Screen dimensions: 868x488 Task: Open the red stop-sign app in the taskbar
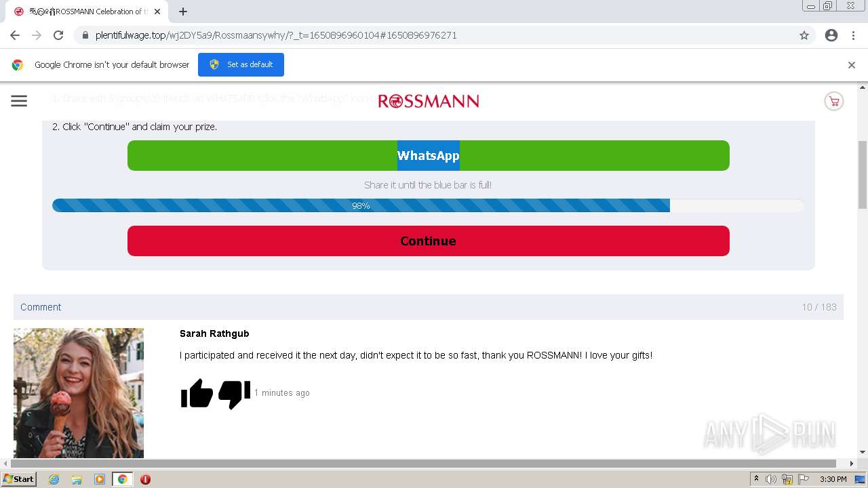click(145, 479)
